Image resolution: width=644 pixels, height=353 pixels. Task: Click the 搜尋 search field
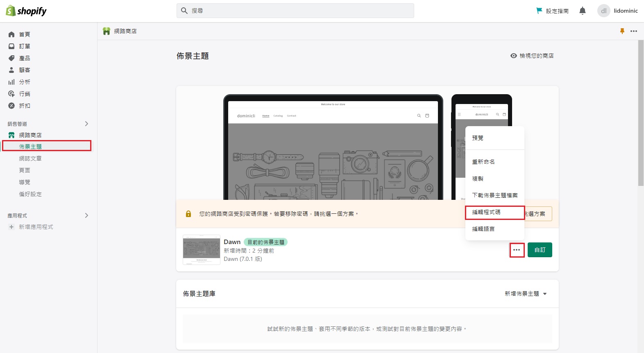tap(295, 11)
